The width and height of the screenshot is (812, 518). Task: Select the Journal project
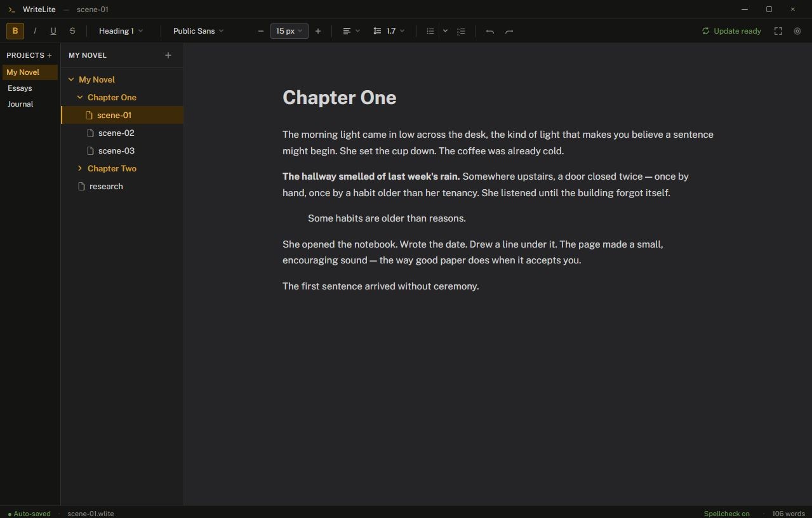(x=30, y=104)
